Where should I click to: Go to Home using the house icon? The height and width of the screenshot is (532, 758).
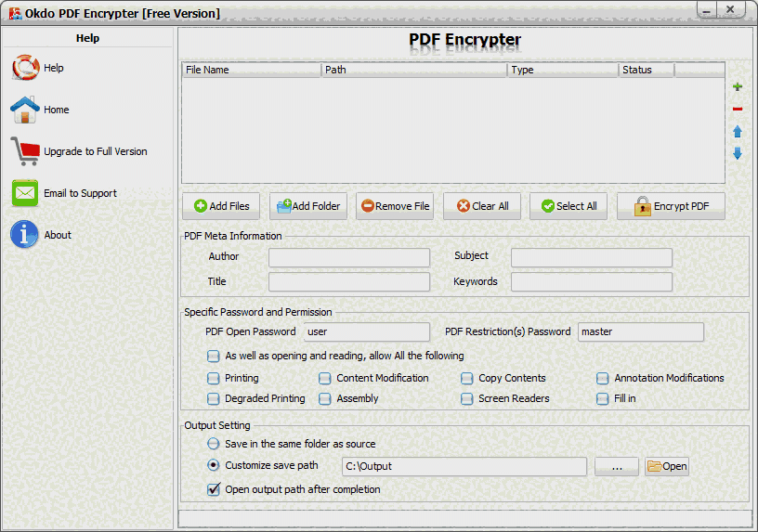pyautogui.click(x=25, y=110)
